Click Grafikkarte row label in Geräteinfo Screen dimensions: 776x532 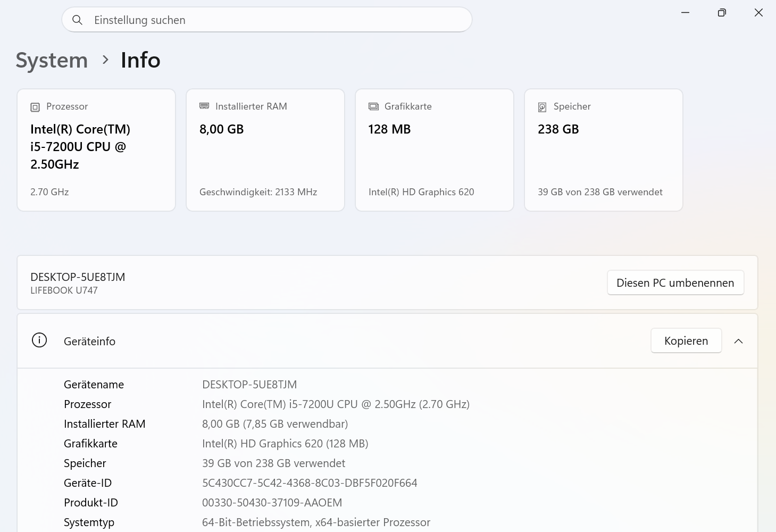pos(90,444)
